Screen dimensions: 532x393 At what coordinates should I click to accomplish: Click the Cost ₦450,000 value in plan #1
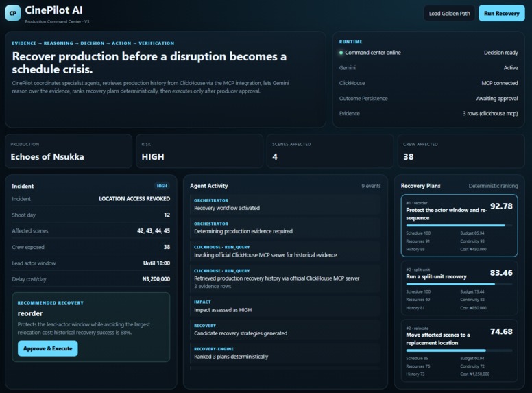pos(473,250)
